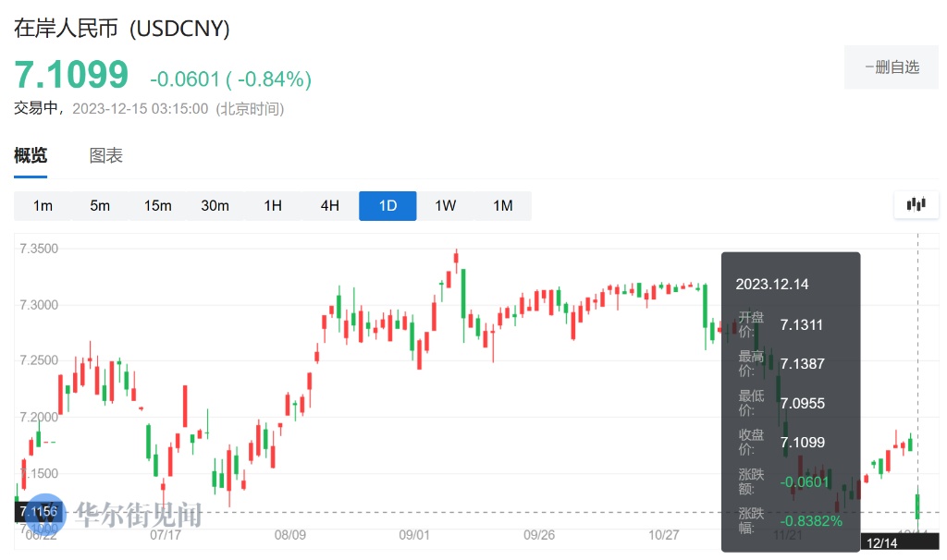Choose the 1H timeframe

coord(273,205)
